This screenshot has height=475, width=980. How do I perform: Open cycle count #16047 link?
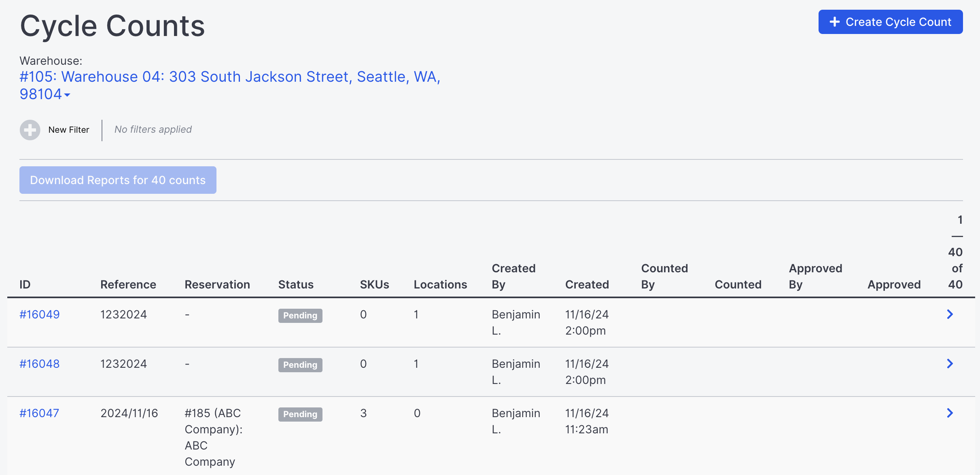click(39, 413)
